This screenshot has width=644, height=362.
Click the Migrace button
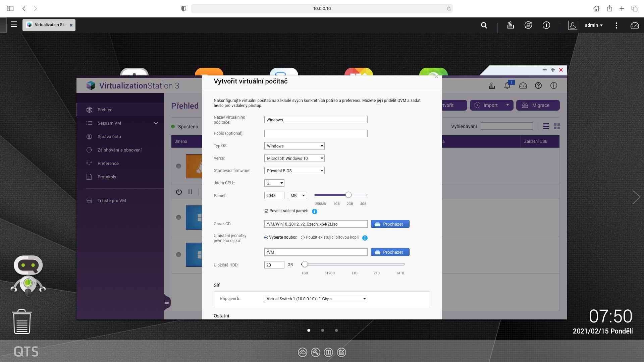(x=537, y=105)
